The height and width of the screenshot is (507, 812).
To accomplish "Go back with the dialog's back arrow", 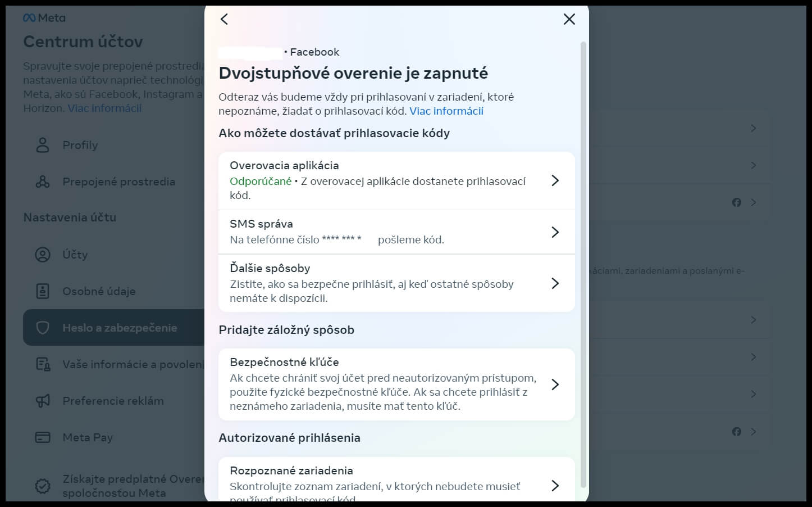I will [224, 20].
